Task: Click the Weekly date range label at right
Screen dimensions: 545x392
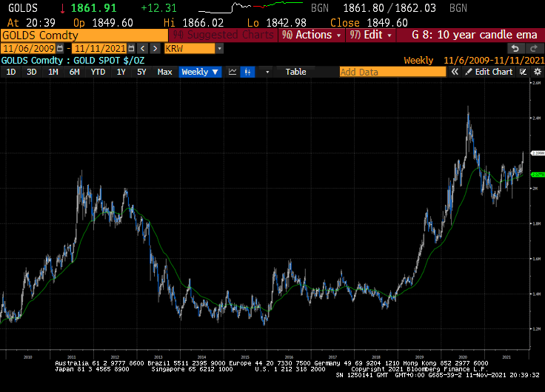Action: [x=474, y=61]
